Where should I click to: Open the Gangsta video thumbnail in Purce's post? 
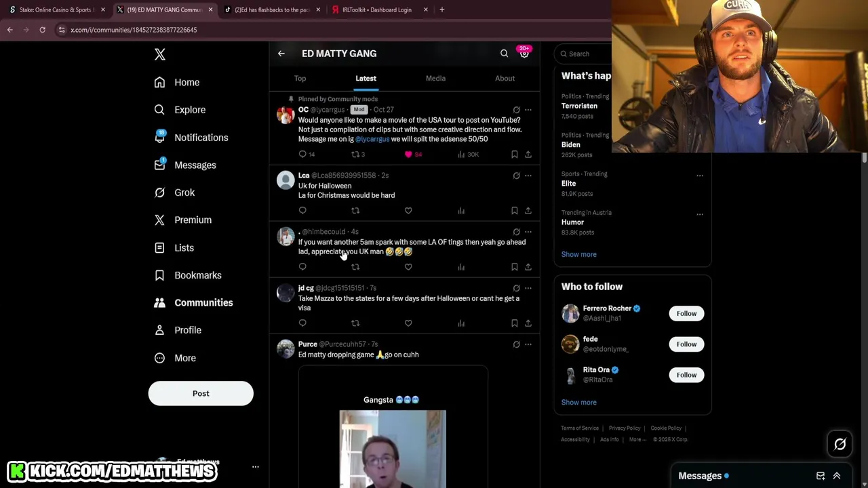pos(393,449)
